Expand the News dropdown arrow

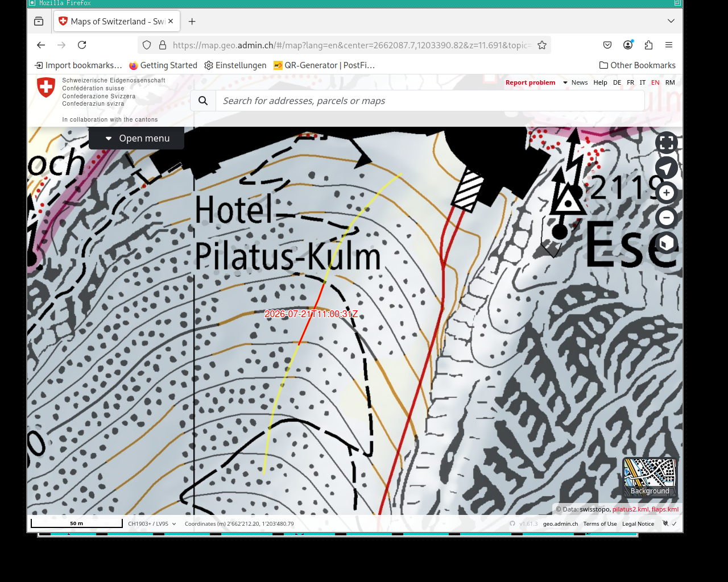565,83
